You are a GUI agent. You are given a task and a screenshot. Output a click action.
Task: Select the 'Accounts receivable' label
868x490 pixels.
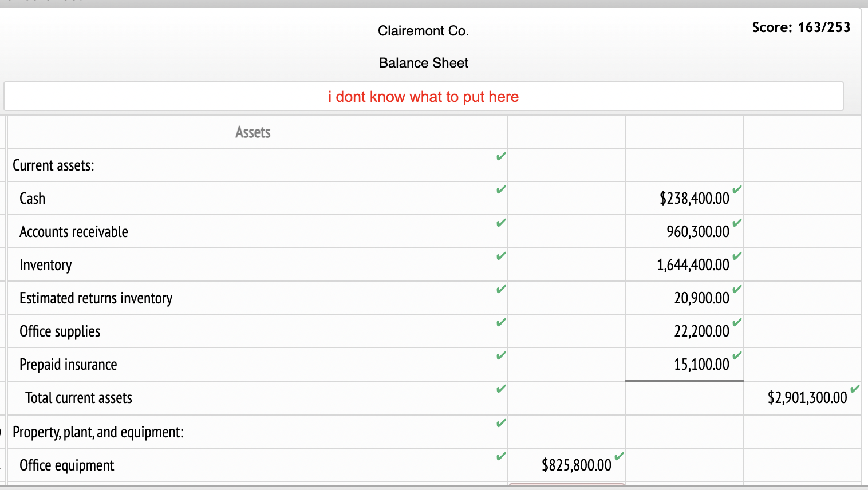[x=73, y=232]
